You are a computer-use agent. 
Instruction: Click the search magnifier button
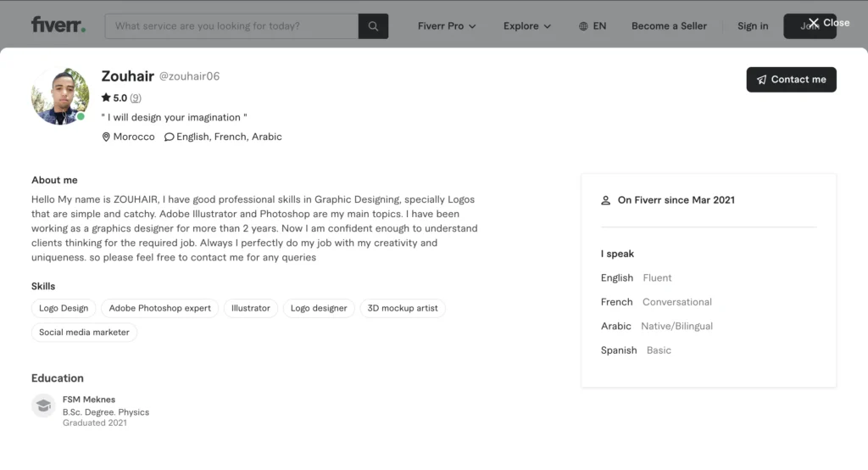point(373,26)
